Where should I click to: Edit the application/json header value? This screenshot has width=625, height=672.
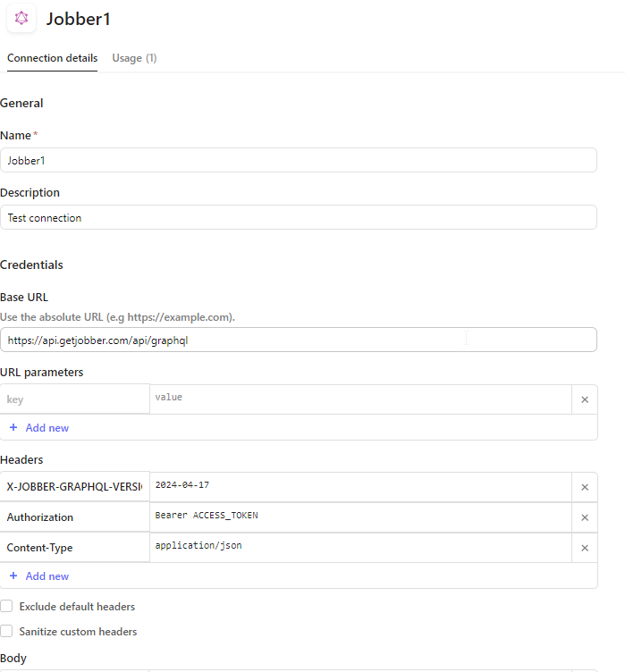click(x=360, y=548)
